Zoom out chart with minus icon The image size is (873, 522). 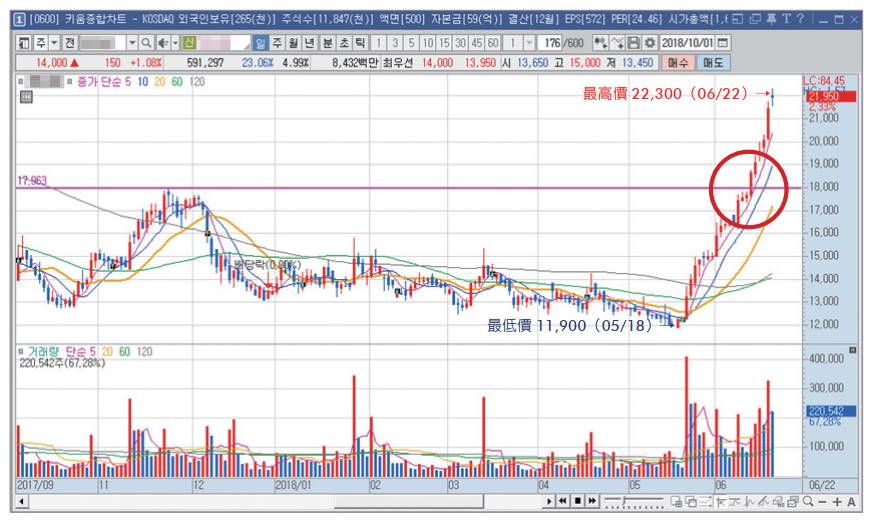(822, 501)
